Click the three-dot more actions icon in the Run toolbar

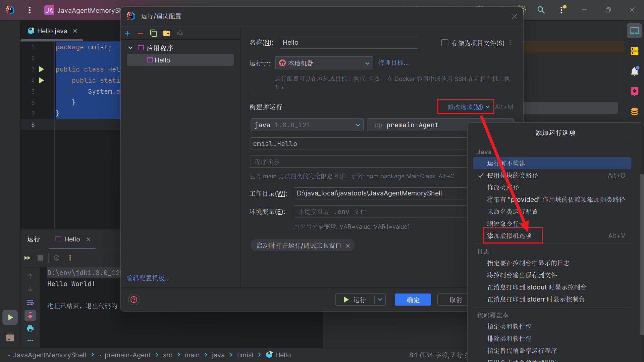[x=70, y=258]
